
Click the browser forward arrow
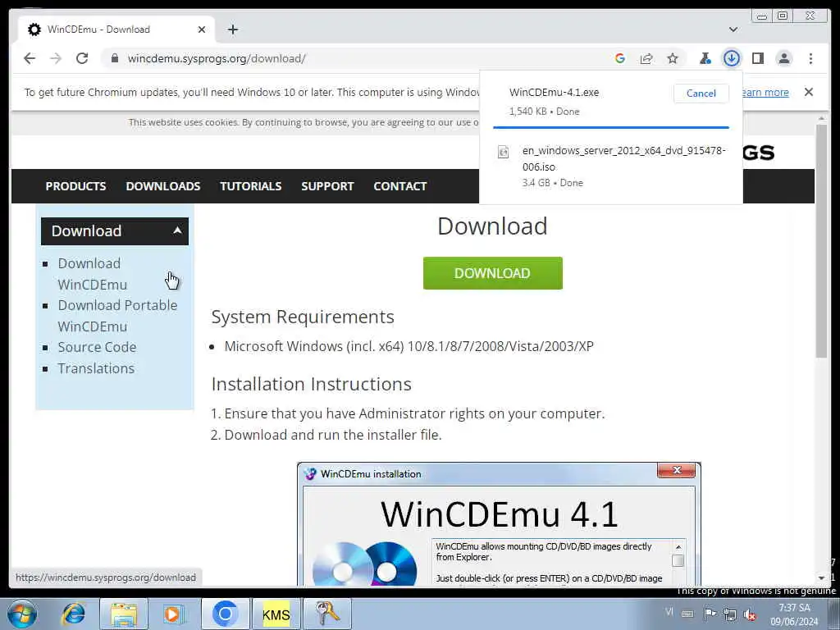coord(56,58)
